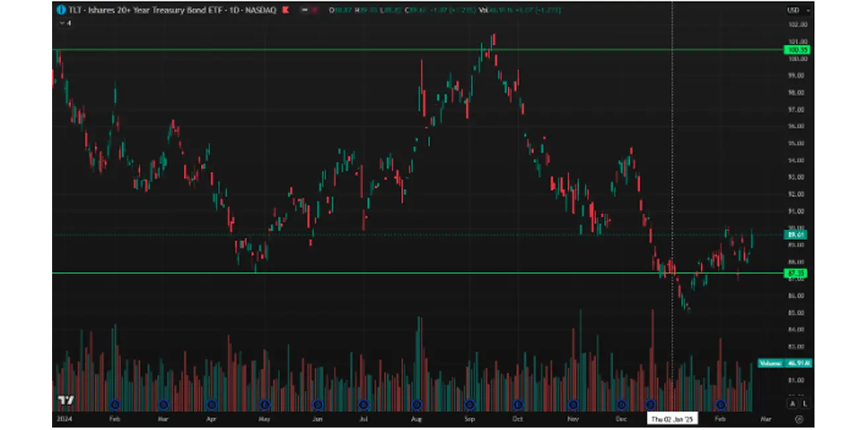Click the Apr time axis label

[x=212, y=419]
